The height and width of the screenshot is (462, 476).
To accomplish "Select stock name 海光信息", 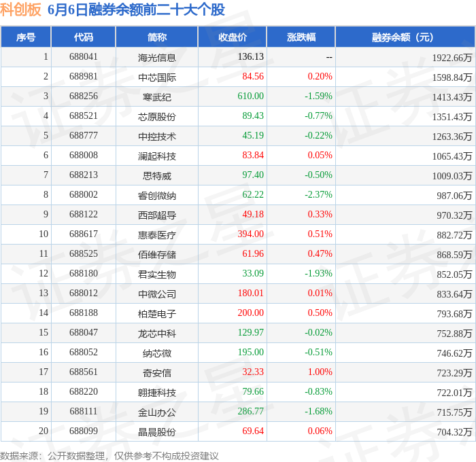I will [x=157, y=57].
